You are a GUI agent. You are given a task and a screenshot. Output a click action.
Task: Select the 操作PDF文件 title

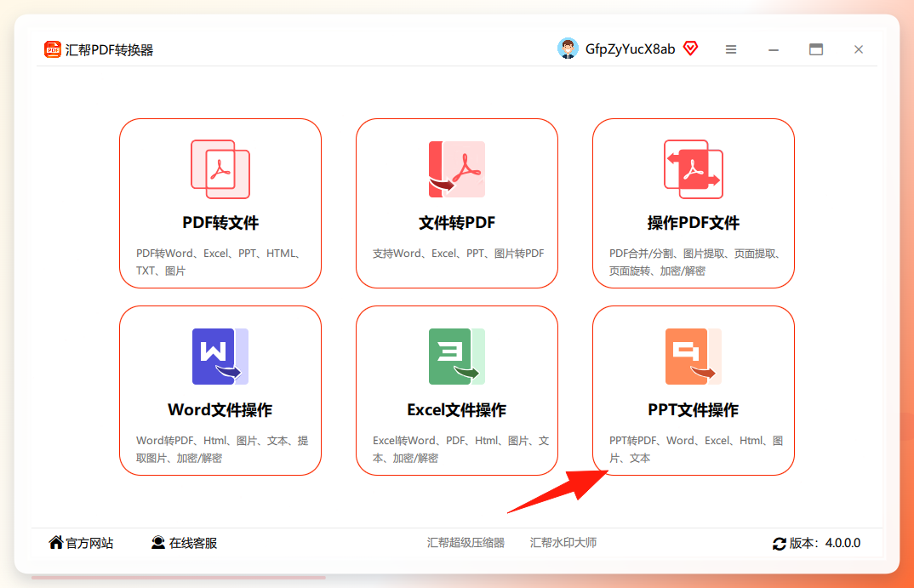pos(694,223)
